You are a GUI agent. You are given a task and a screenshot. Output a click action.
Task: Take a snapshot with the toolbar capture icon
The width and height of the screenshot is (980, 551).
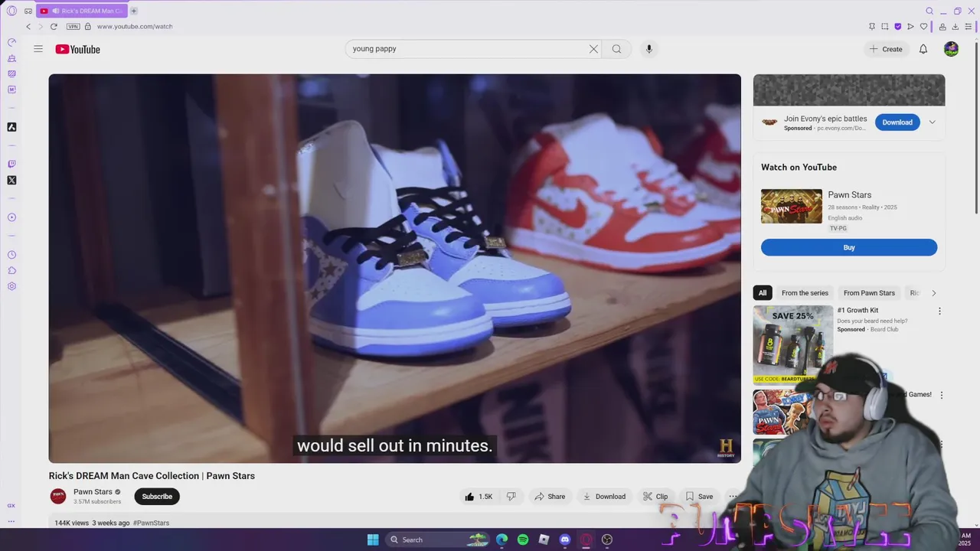885,26
